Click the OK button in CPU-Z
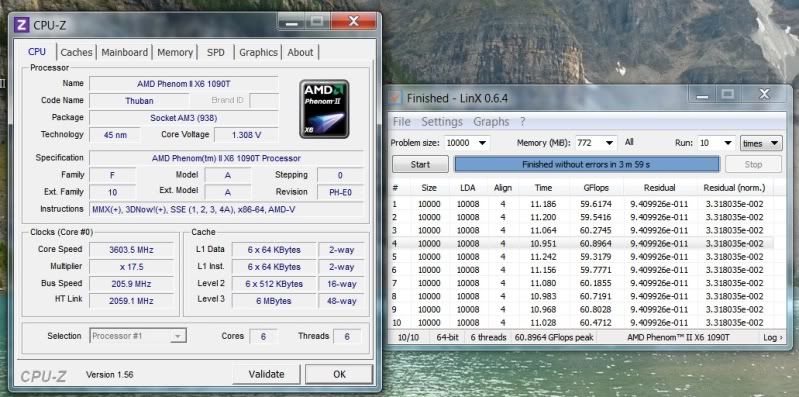The image size is (799, 397). pos(339,374)
